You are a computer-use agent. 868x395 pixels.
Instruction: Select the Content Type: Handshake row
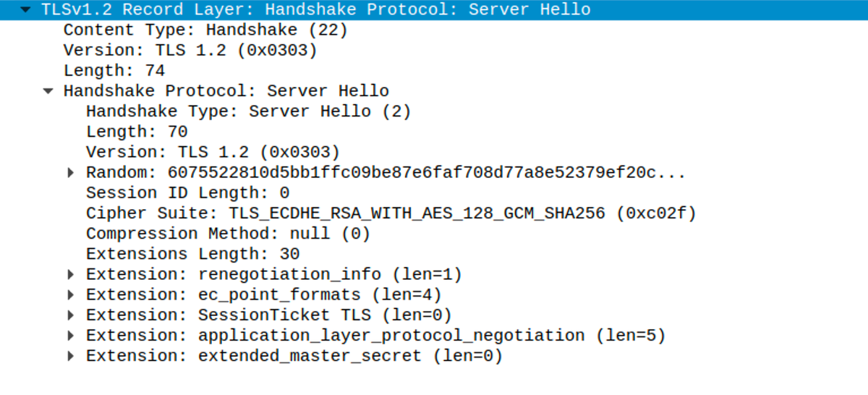[x=205, y=30]
